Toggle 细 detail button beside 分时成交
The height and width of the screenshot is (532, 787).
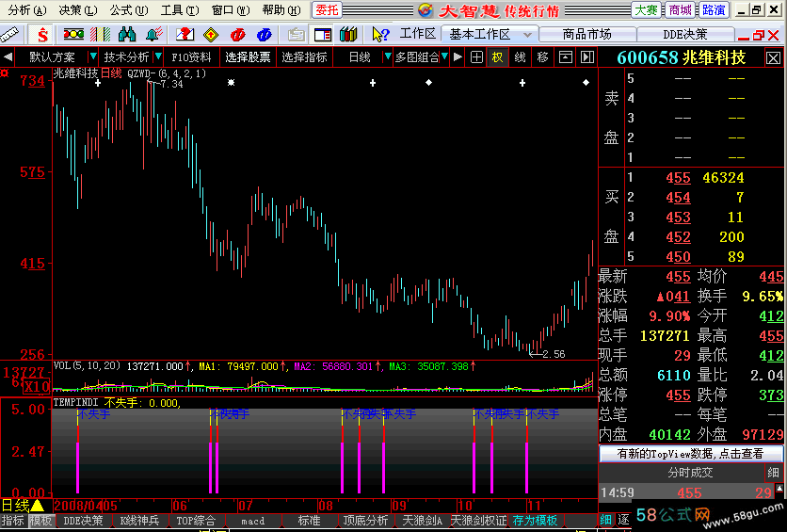pyautogui.click(x=773, y=473)
